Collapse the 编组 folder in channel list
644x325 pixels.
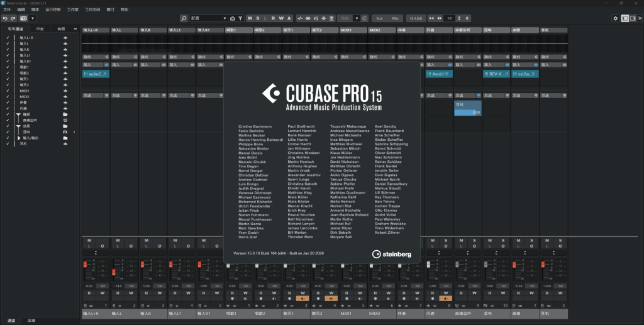(x=18, y=114)
